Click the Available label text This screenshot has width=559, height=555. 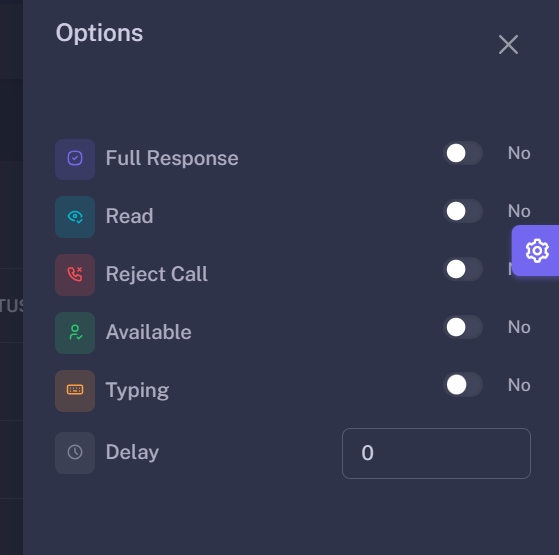tap(149, 332)
